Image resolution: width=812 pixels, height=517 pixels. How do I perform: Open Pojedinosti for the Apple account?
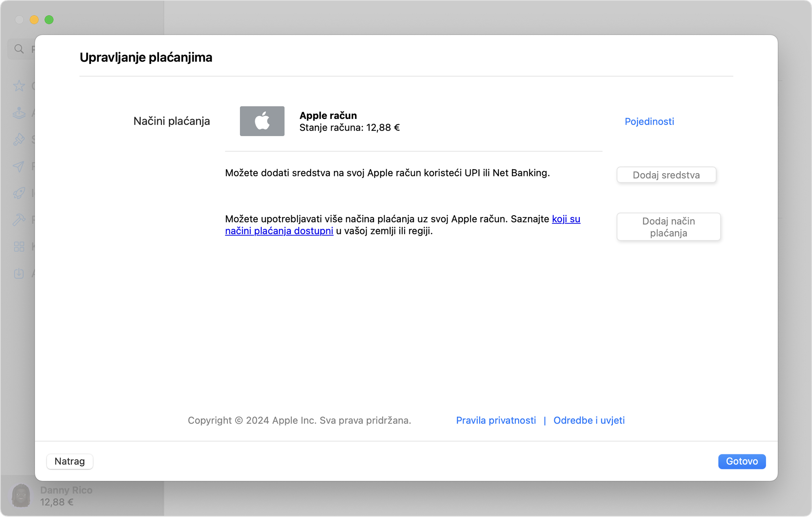pos(649,122)
